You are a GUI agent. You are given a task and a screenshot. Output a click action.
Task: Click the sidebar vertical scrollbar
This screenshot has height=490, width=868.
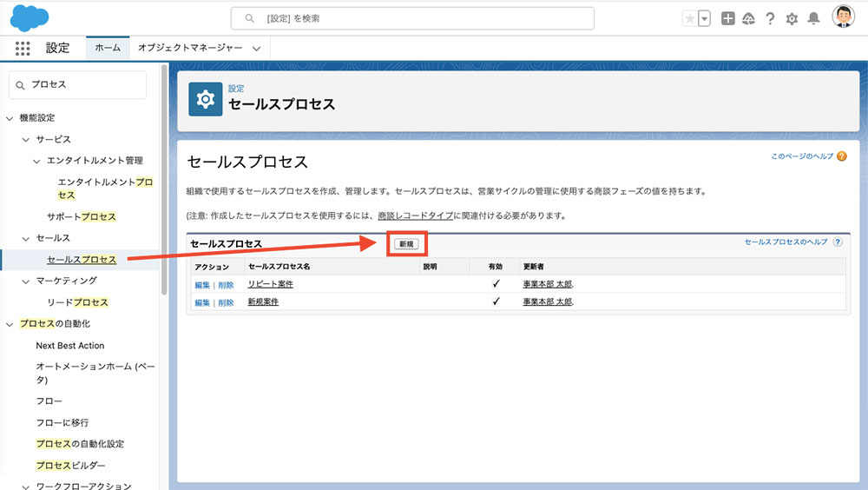[164, 180]
